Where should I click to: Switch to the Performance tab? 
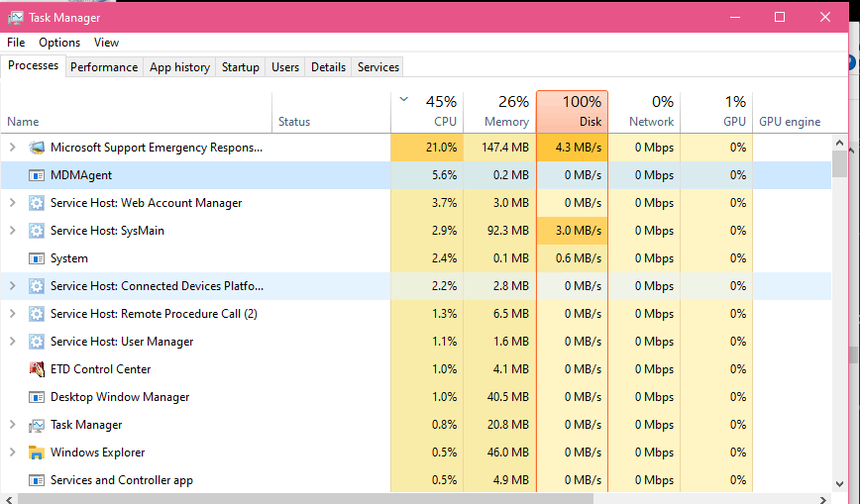pos(104,67)
